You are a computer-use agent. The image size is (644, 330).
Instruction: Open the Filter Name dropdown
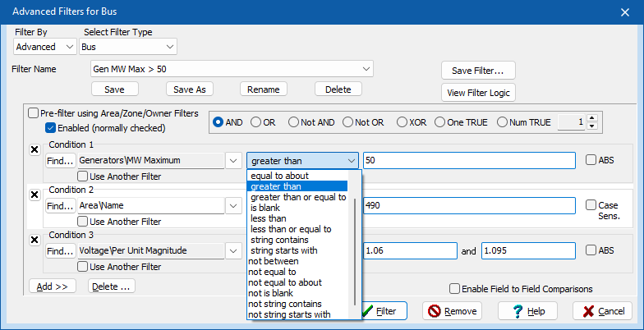click(366, 69)
